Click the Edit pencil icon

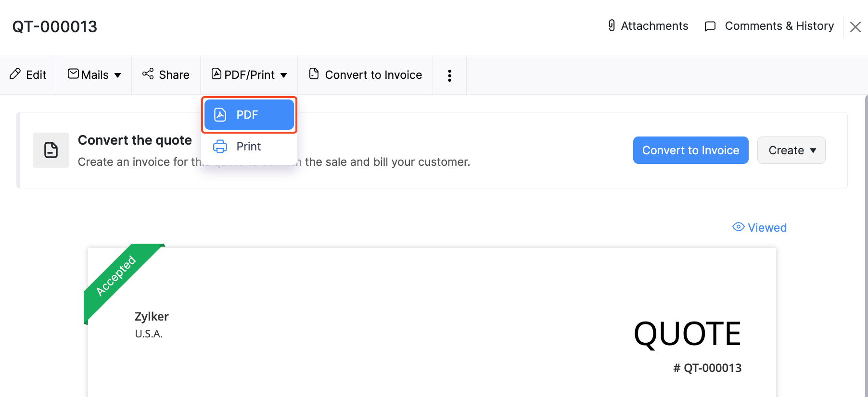pyautogui.click(x=15, y=74)
